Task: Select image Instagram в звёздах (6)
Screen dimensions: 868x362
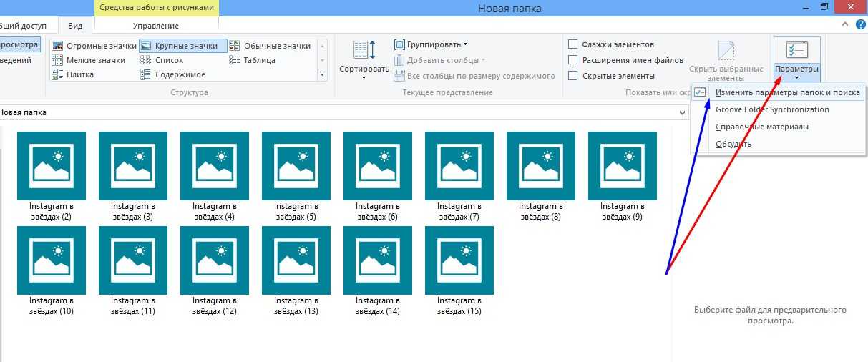Action: click(378, 176)
